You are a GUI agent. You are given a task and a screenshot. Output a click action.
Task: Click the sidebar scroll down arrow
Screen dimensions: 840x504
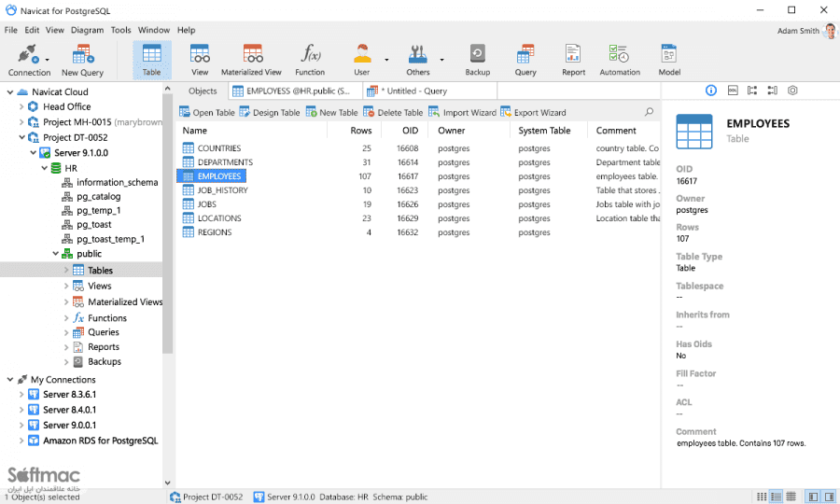168,483
